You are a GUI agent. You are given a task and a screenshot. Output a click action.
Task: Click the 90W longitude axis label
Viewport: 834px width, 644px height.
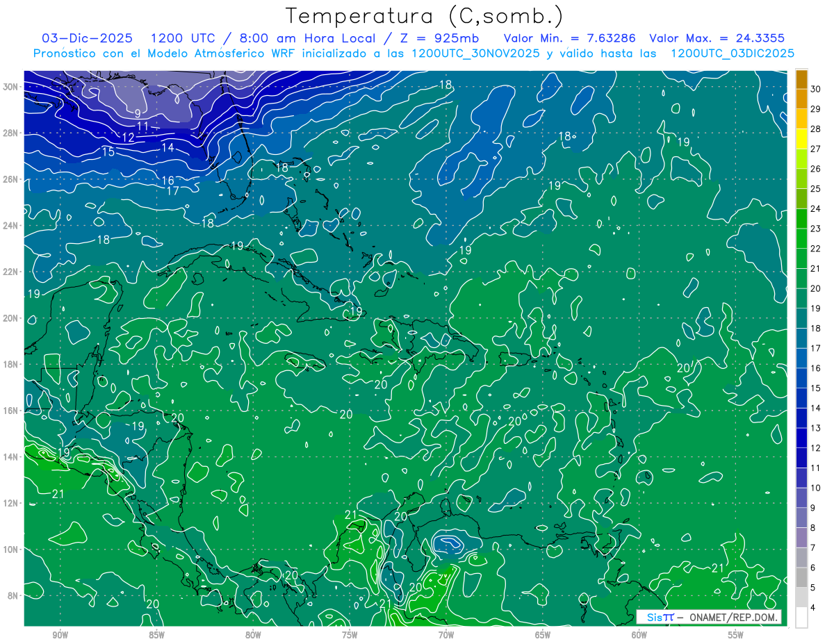[x=60, y=635]
